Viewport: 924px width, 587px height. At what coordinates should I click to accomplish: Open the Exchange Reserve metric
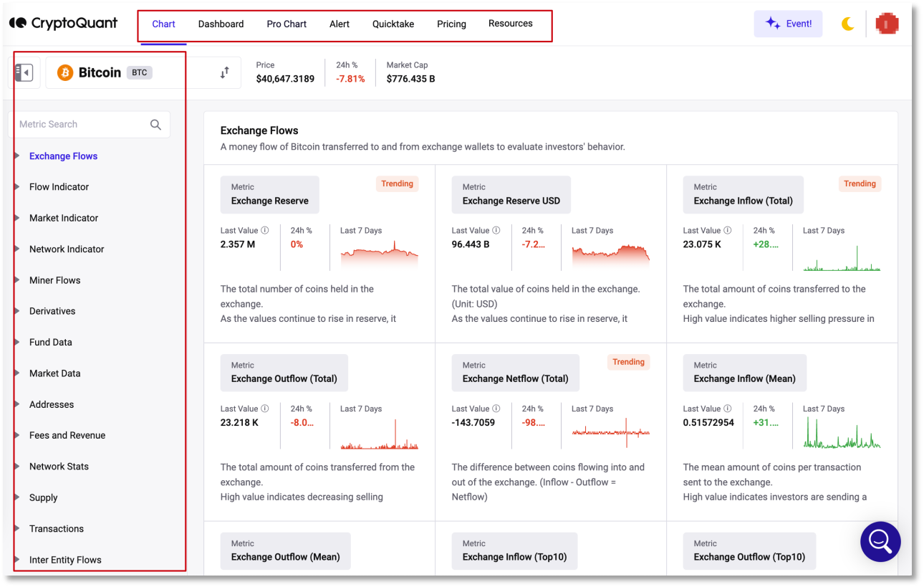click(x=269, y=195)
